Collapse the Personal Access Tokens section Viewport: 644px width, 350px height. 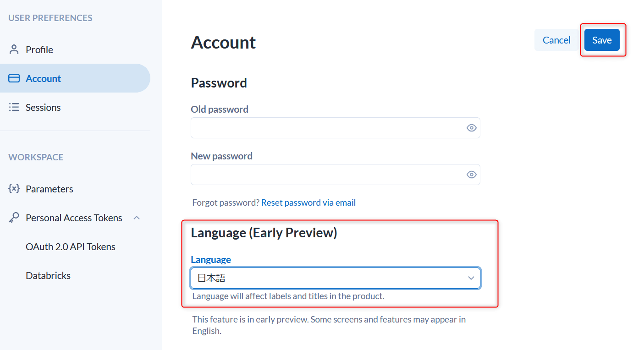[x=136, y=217]
